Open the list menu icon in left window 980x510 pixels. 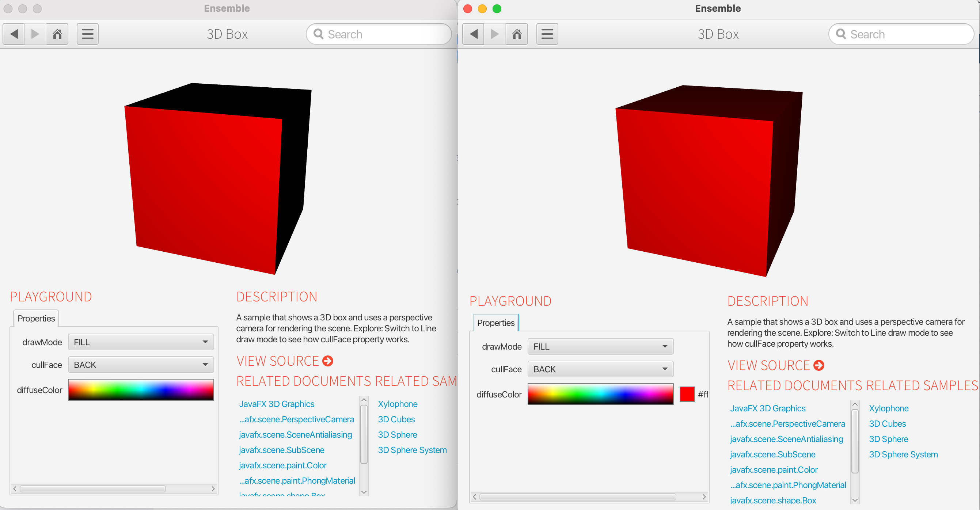pos(87,34)
